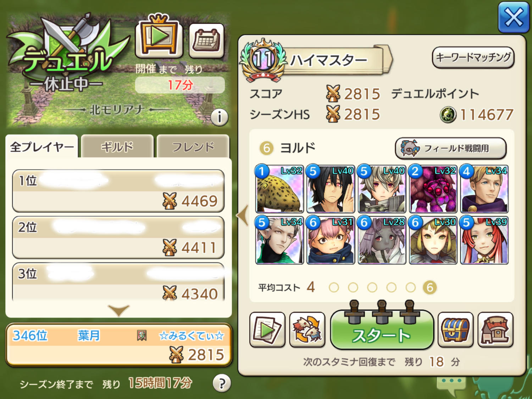Open the shop building icon
Image resolution: width=532 pixels, height=399 pixels.
(495, 330)
